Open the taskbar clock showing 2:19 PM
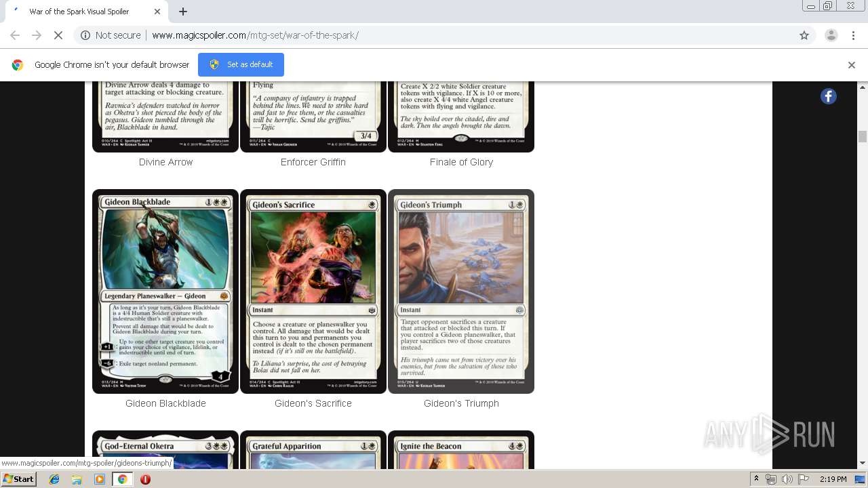868x488 pixels. click(x=833, y=479)
